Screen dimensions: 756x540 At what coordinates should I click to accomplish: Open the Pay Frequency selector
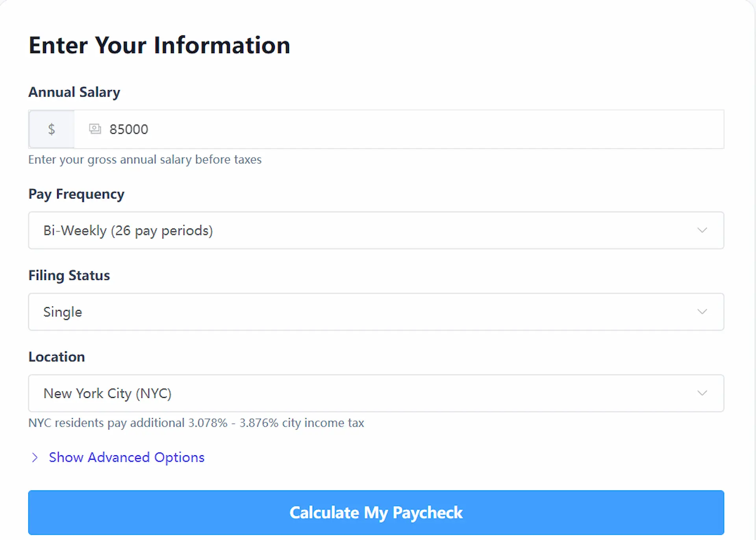(376, 230)
